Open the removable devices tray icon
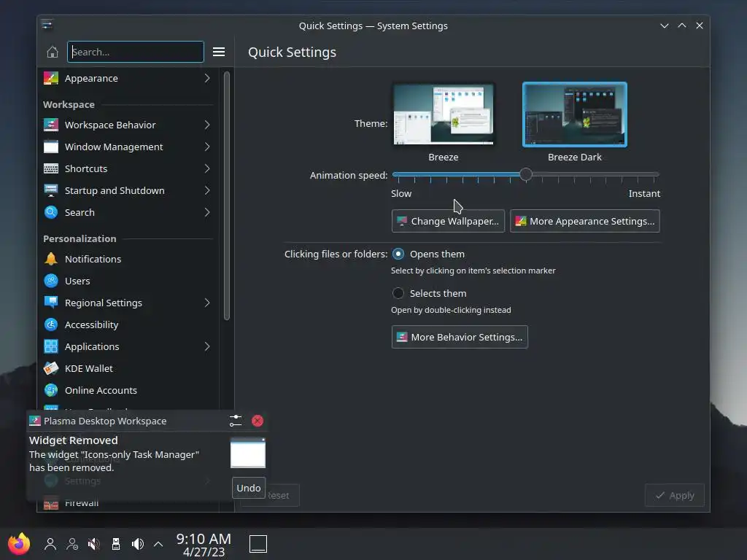This screenshot has height=560, width=747. [116, 544]
